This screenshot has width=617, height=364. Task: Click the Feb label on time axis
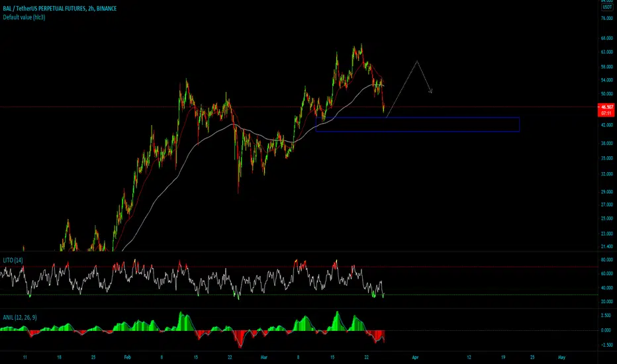(127, 357)
